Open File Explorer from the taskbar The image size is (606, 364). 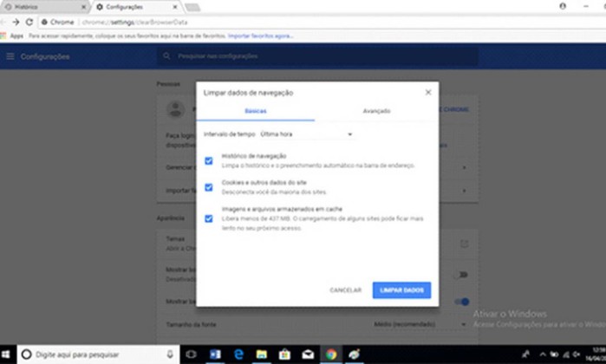[261, 354]
